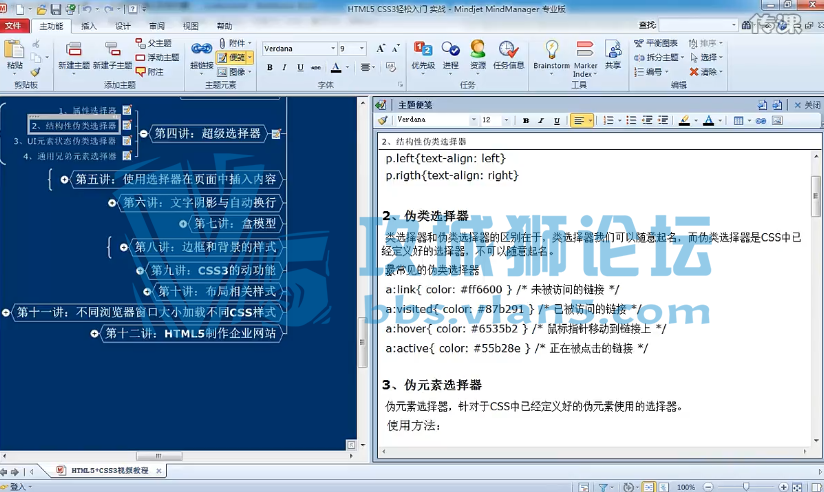The image size is (824, 492).
Task: Switch to the Design (设计) tab
Action: 123,26
